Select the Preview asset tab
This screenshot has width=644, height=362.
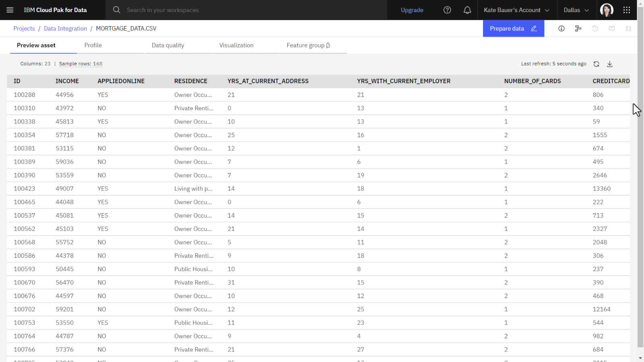tap(43, 45)
